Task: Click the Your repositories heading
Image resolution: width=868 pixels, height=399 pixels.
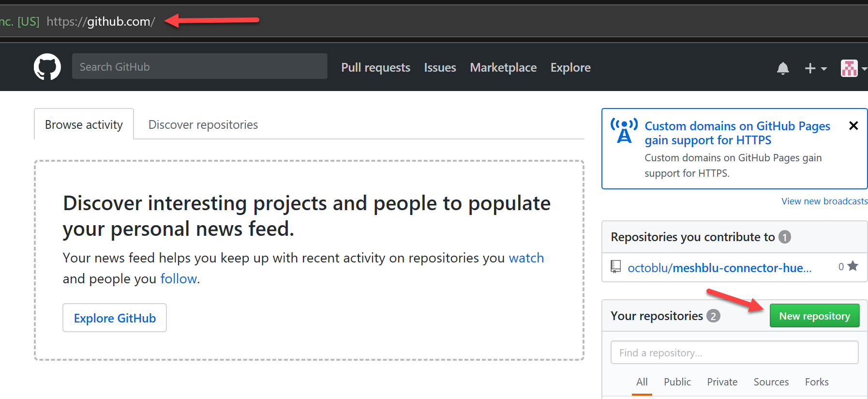Action: coord(657,316)
